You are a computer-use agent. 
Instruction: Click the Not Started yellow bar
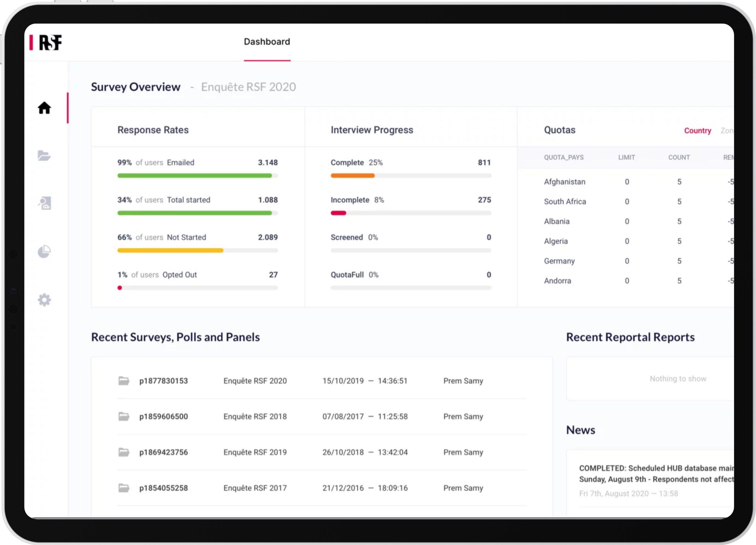coord(170,250)
